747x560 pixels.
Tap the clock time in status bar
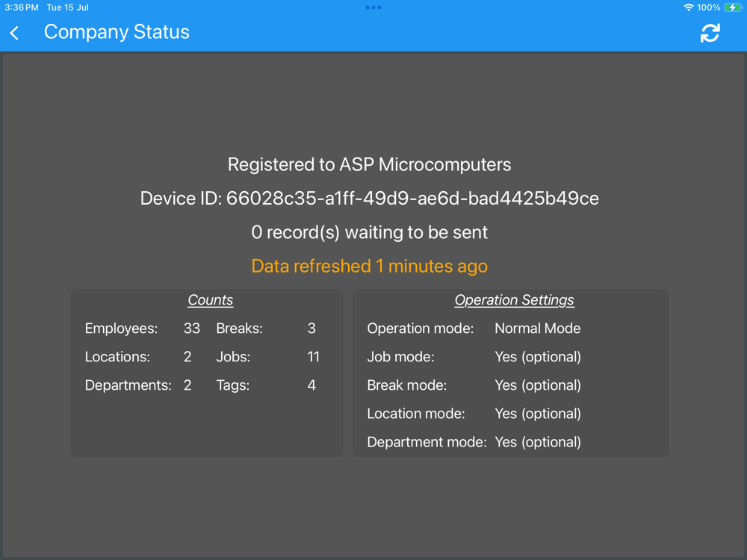click(x=21, y=7)
